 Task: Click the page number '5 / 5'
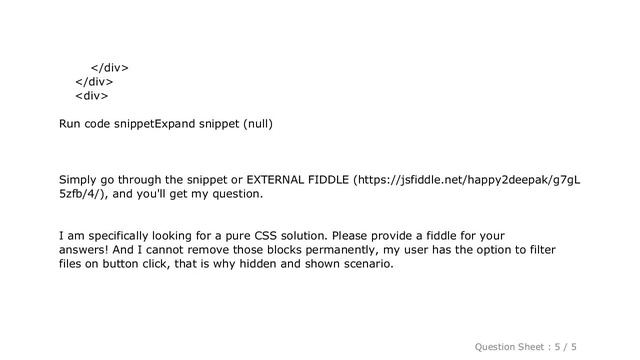566,347
